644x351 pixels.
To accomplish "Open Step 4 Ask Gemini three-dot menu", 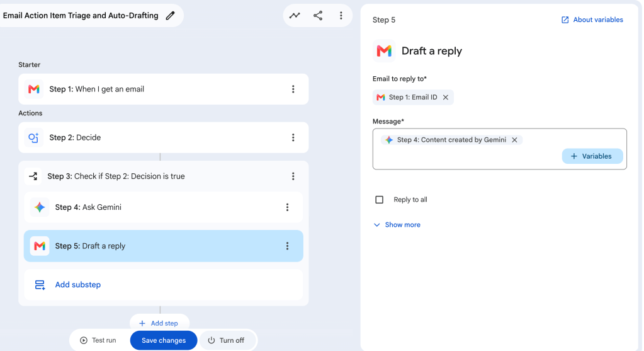I will tap(288, 207).
